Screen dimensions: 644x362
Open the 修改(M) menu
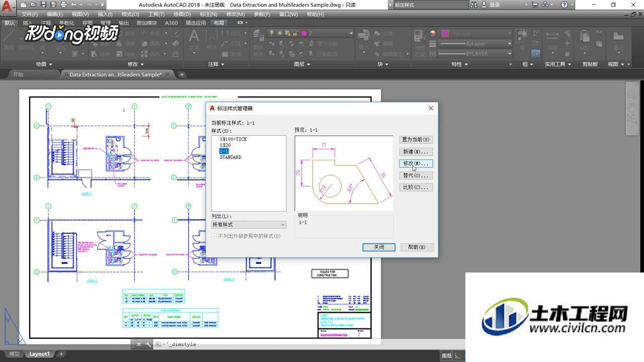pos(235,14)
